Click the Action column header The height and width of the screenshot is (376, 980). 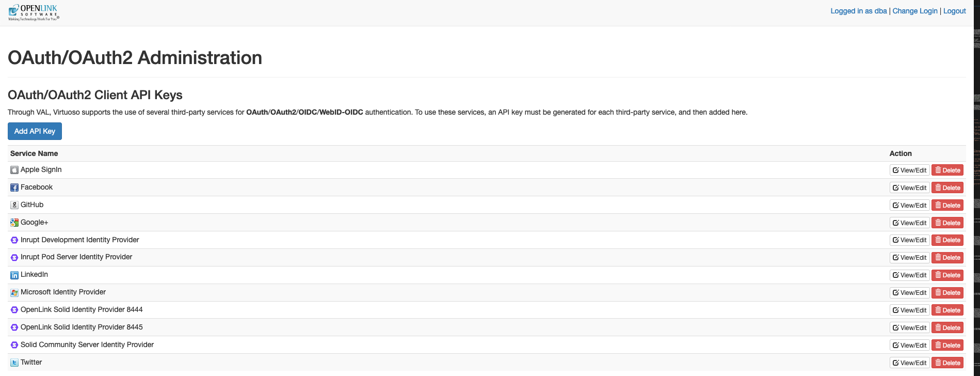pos(901,153)
